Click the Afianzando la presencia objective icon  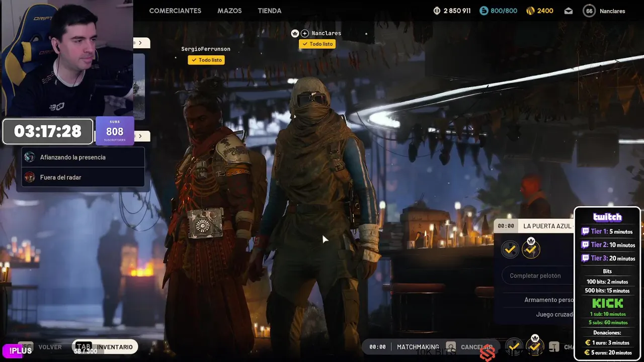click(x=30, y=157)
